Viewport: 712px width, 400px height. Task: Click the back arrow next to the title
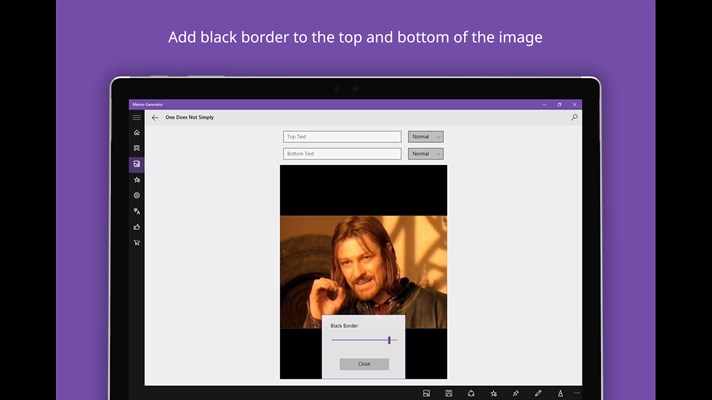pyautogui.click(x=155, y=117)
